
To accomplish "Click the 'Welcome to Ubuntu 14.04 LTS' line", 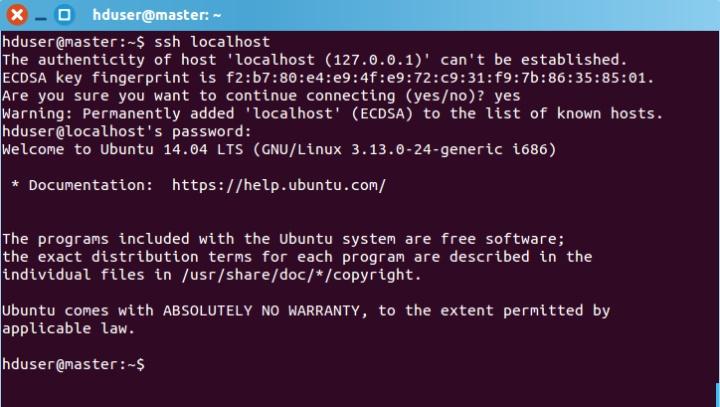I will point(279,149).
